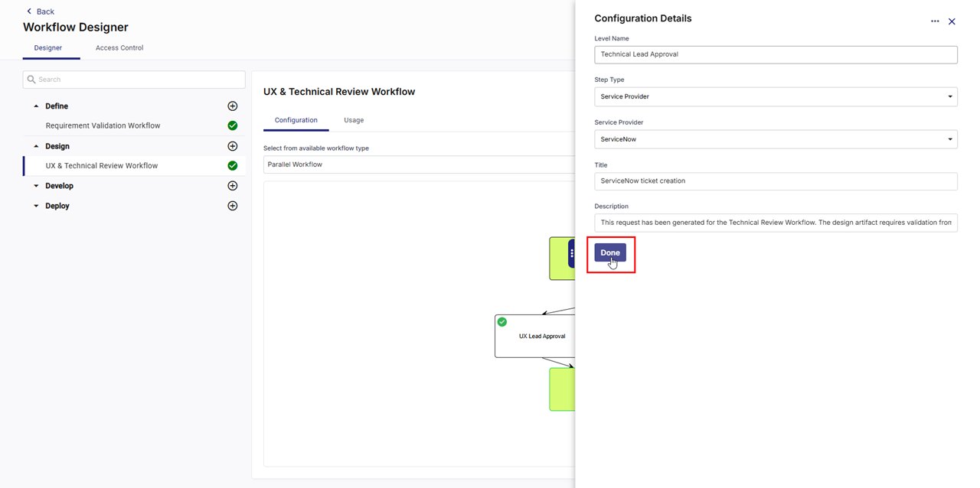The width and height of the screenshot is (980, 488).
Task: Select the Configuration tab
Action: [296, 121]
